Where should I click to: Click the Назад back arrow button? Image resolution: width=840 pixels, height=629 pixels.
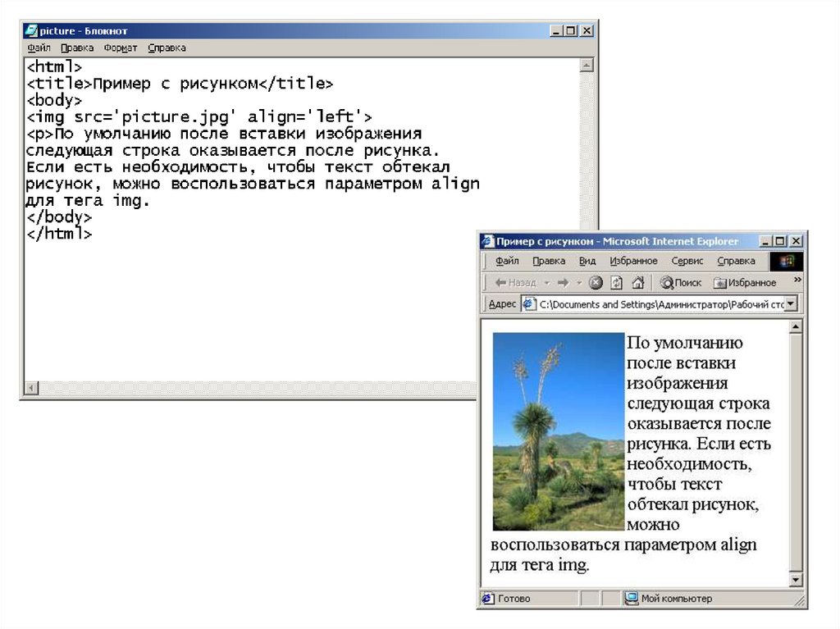(x=515, y=282)
